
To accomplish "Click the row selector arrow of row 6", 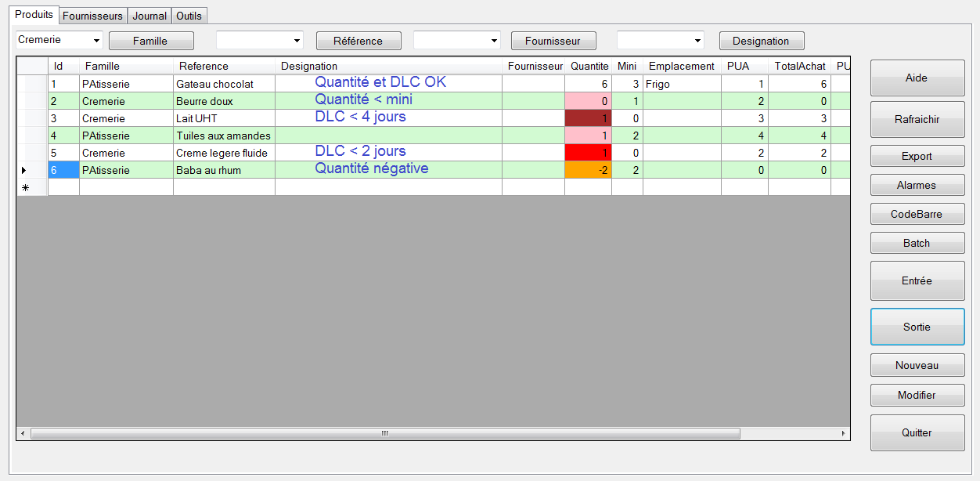I will 32,170.
